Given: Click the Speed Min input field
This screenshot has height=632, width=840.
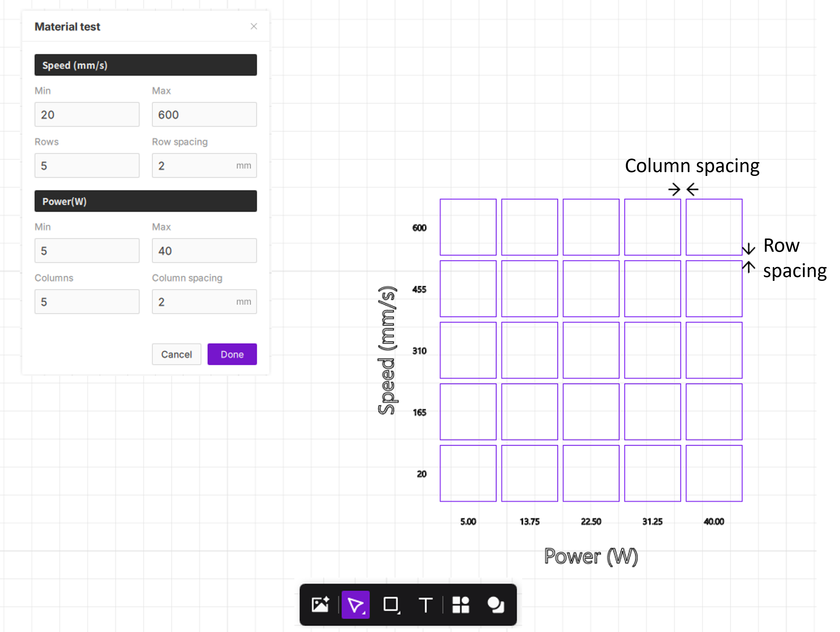Looking at the screenshot, I should tap(86, 114).
